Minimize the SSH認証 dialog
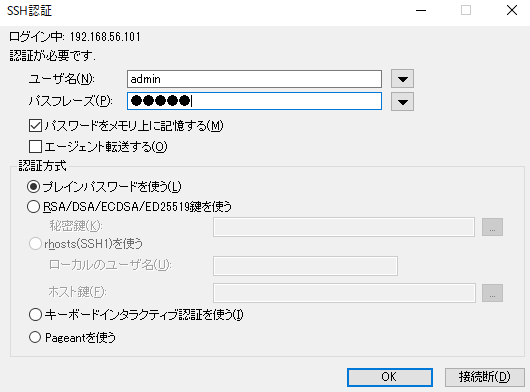The width and height of the screenshot is (530, 392). coord(421,10)
